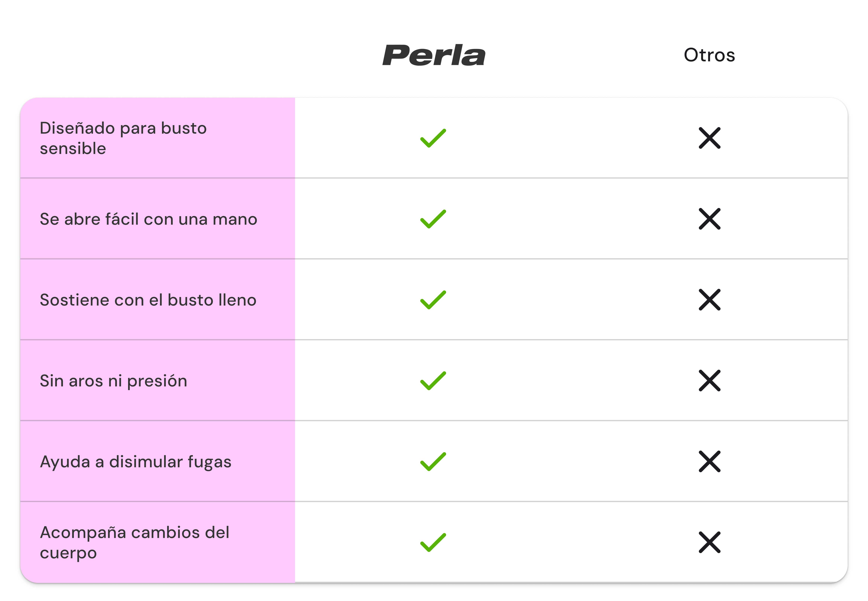The height and width of the screenshot is (601, 868).
Task: Select the Acompaña cambios del cuerpo label
Action: [134, 543]
